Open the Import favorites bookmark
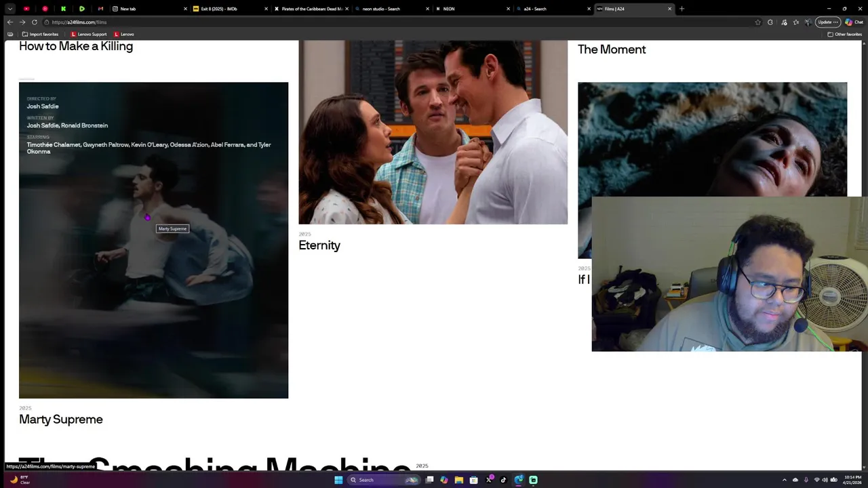The height and width of the screenshot is (488, 868). 40,34
